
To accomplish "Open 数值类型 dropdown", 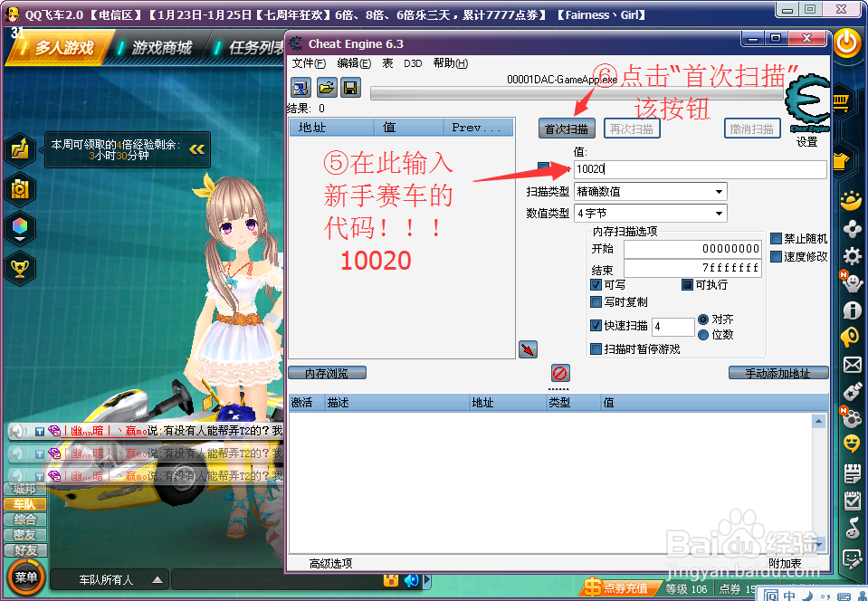I will coord(651,213).
